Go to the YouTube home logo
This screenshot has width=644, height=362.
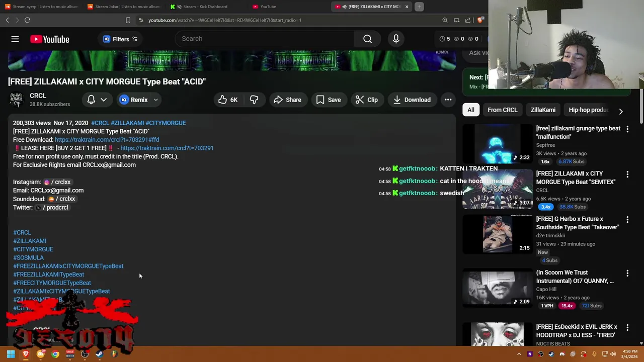tap(49, 39)
